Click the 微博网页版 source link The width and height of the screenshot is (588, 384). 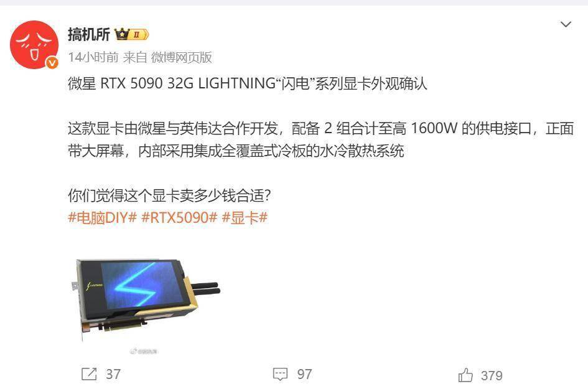tap(182, 57)
